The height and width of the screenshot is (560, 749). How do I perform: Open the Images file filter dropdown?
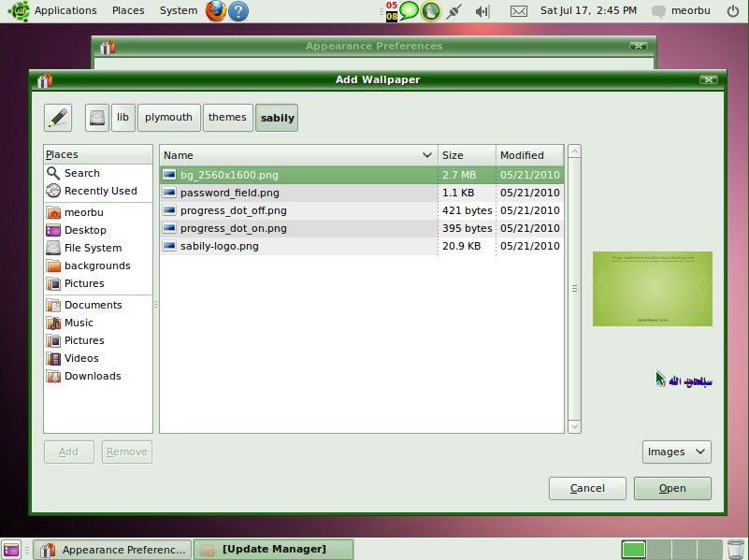click(x=676, y=452)
